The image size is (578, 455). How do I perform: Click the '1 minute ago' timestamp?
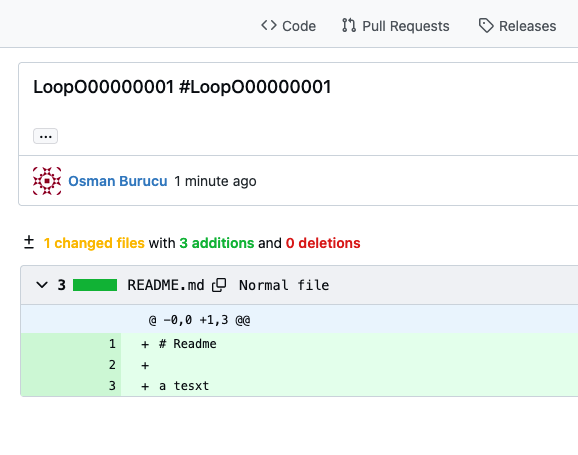click(x=215, y=181)
